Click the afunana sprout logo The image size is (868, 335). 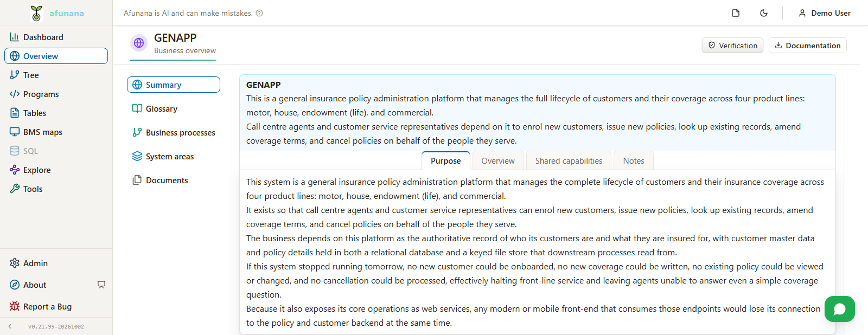(36, 13)
